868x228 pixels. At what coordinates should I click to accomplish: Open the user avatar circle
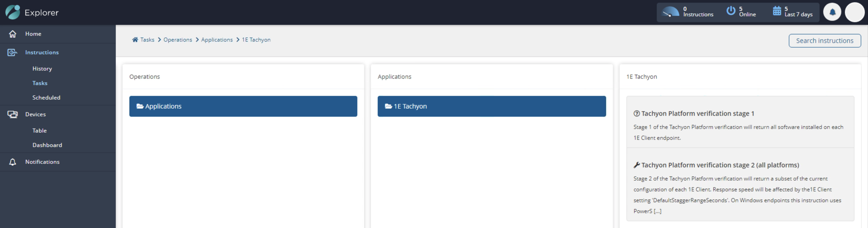click(854, 12)
